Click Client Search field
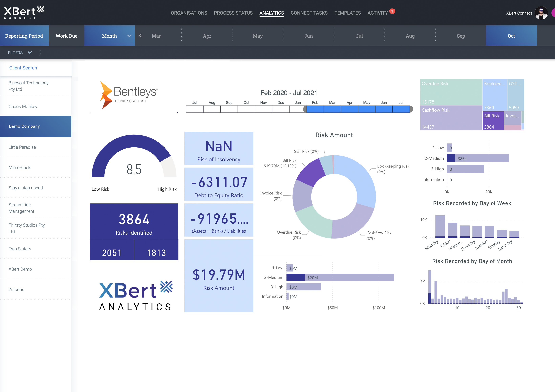Image resolution: width=555 pixels, height=392 pixels. [x=23, y=68]
